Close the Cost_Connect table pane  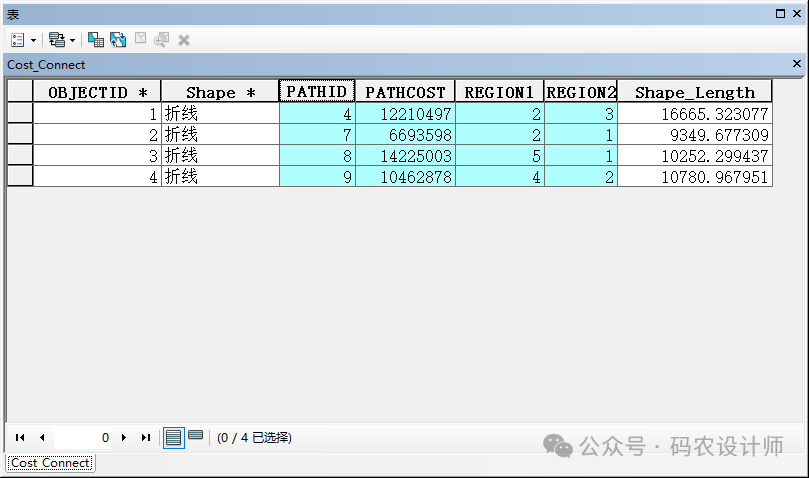pyautogui.click(x=797, y=64)
